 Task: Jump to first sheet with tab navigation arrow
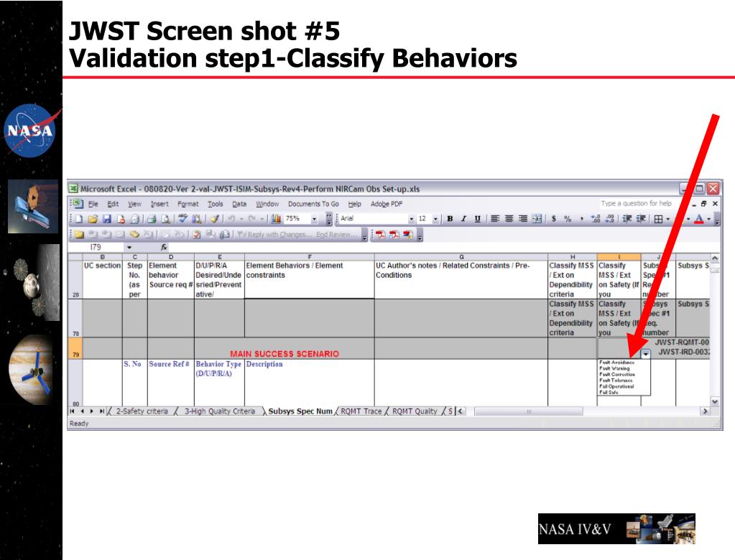[72, 411]
